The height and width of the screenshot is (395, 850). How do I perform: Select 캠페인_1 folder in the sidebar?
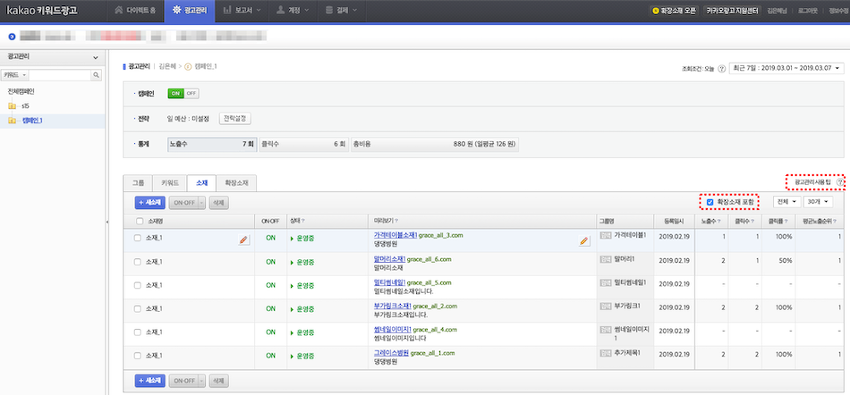point(26,120)
